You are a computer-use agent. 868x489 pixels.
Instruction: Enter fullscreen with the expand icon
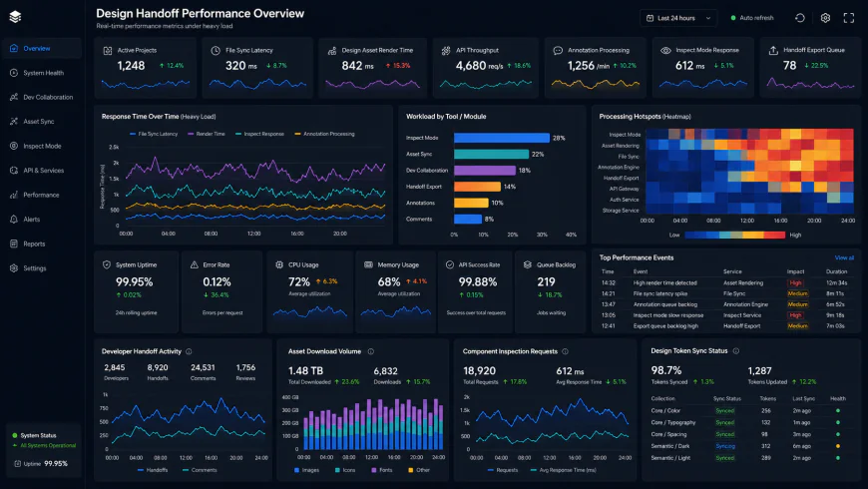tap(849, 18)
